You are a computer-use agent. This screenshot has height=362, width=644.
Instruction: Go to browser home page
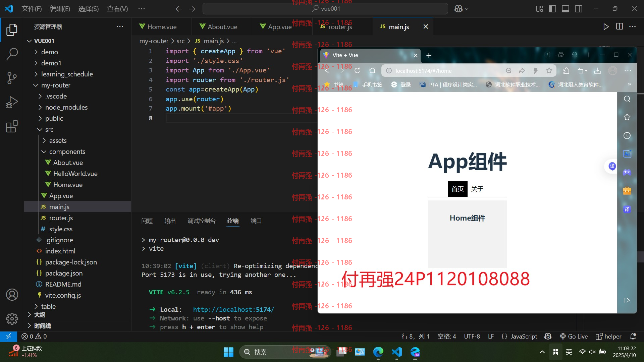pos(372,71)
